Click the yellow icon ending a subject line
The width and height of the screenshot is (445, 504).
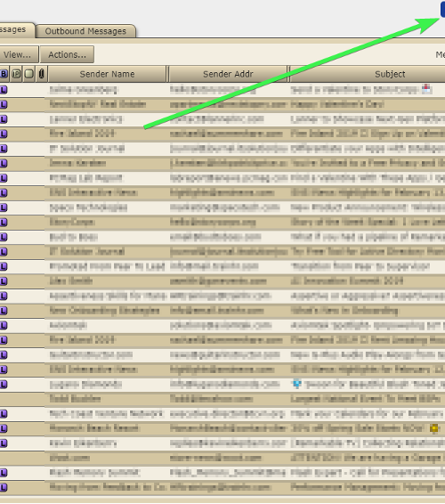(x=434, y=428)
